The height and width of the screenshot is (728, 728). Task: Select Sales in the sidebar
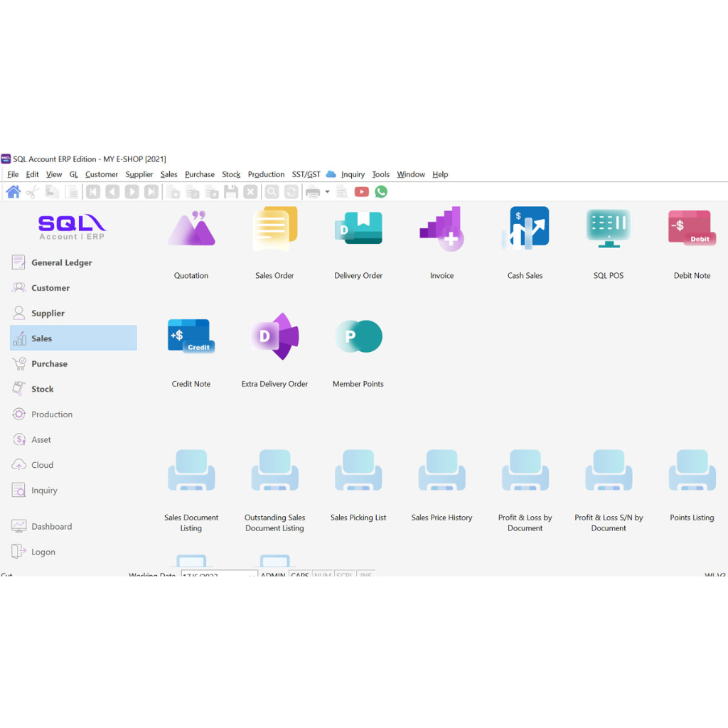[73, 338]
